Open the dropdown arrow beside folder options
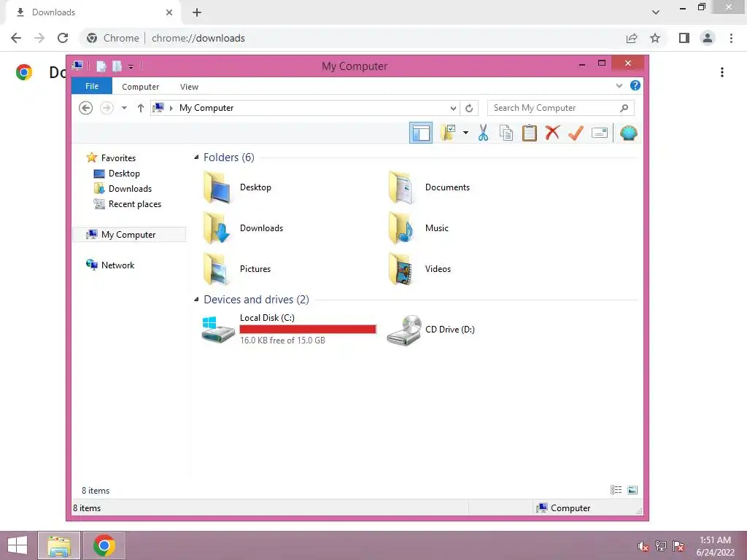 465,133
